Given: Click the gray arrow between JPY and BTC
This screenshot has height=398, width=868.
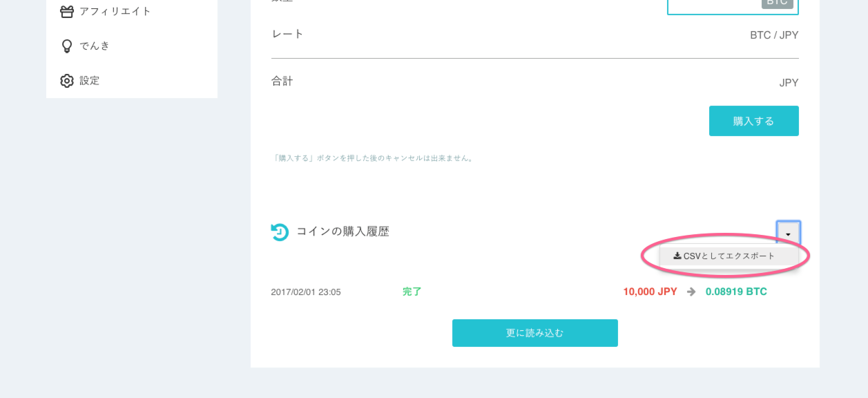Looking at the screenshot, I should tap(691, 292).
